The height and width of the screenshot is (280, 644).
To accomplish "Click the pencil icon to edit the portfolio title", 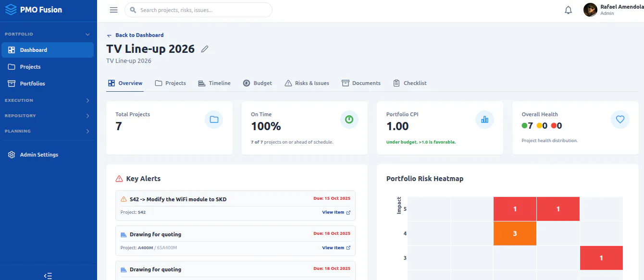I will pyautogui.click(x=205, y=49).
